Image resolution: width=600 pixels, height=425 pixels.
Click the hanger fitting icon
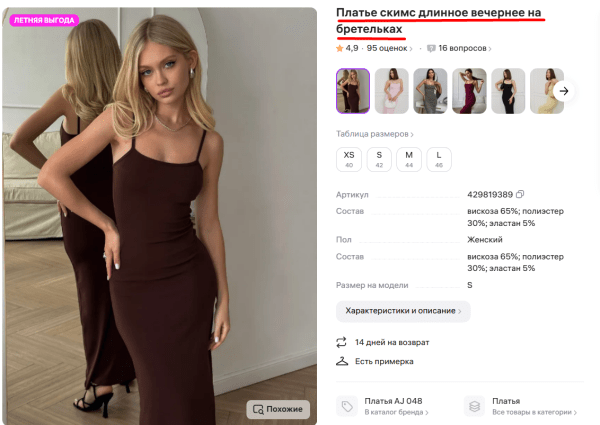click(341, 361)
